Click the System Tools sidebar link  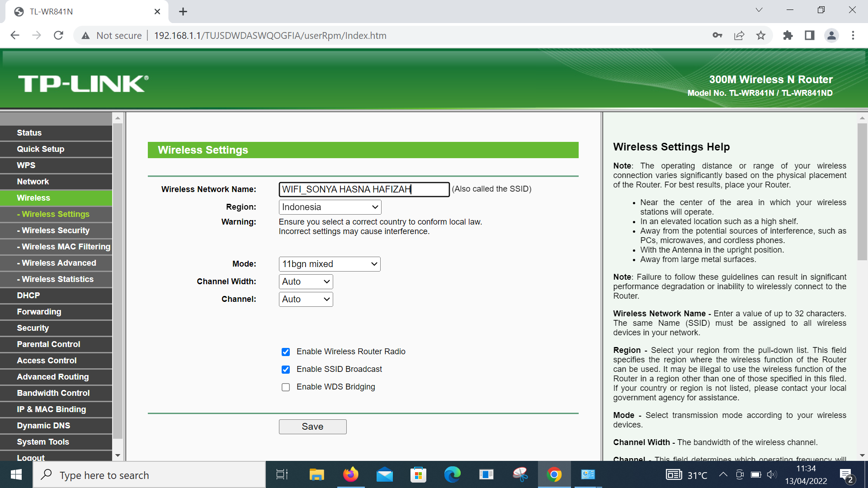tap(43, 442)
